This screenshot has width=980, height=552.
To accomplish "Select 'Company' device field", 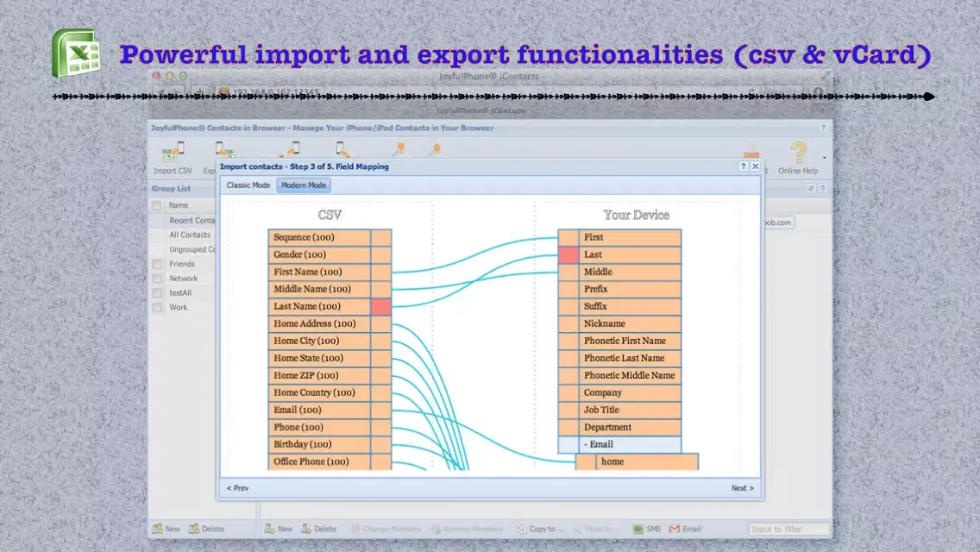I will pyautogui.click(x=630, y=392).
